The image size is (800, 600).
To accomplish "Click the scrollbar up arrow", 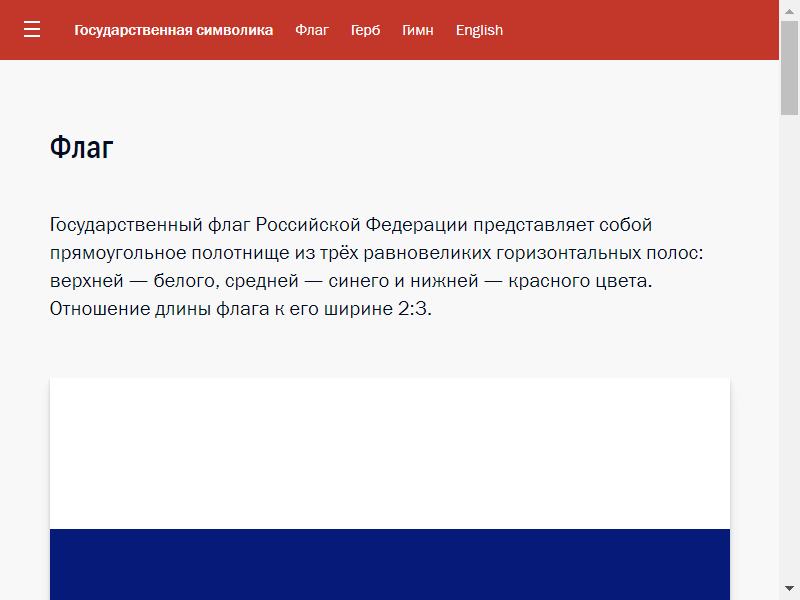I will tap(789, 9).
